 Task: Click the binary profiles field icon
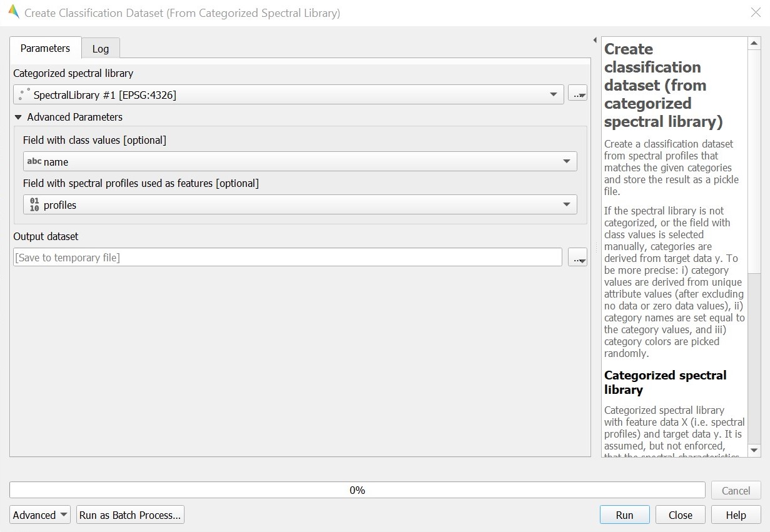pyautogui.click(x=34, y=204)
